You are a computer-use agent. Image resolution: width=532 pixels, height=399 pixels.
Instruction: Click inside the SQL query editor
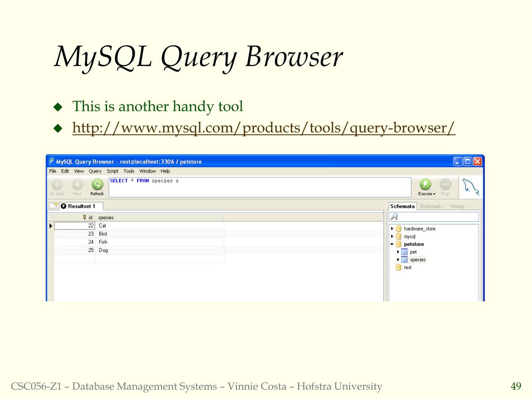[x=260, y=187]
